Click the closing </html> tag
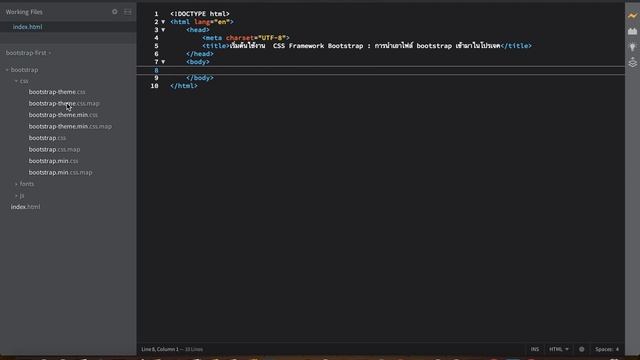This screenshot has height=360, width=640. click(x=184, y=86)
